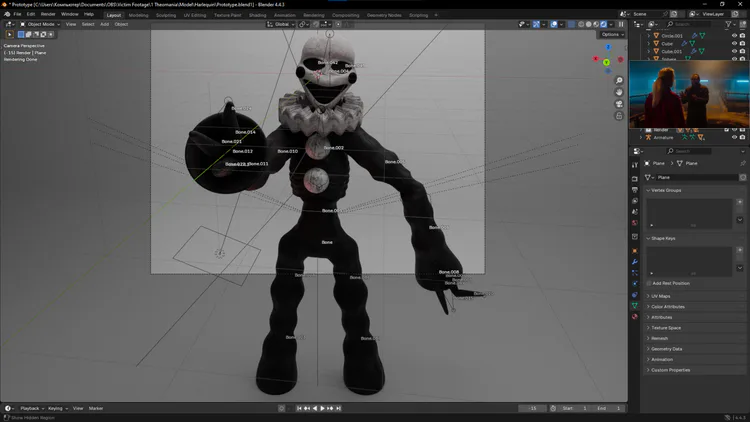Expand the Armature outliner row
This screenshot has height=422, width=750.
641,137
